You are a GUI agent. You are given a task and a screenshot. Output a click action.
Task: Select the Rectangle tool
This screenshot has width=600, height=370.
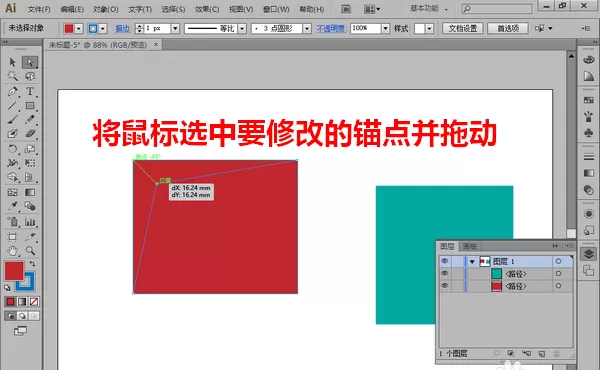30,106
